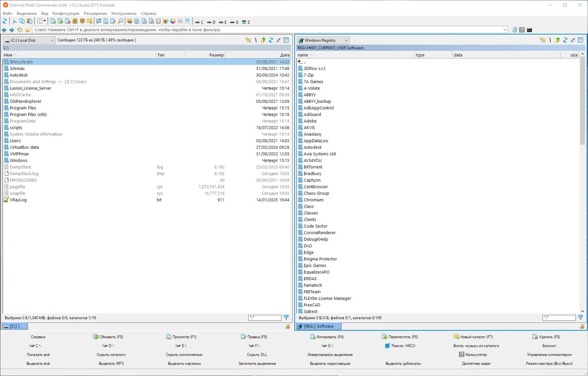Click the left panel filter input field

pos(265,318)
